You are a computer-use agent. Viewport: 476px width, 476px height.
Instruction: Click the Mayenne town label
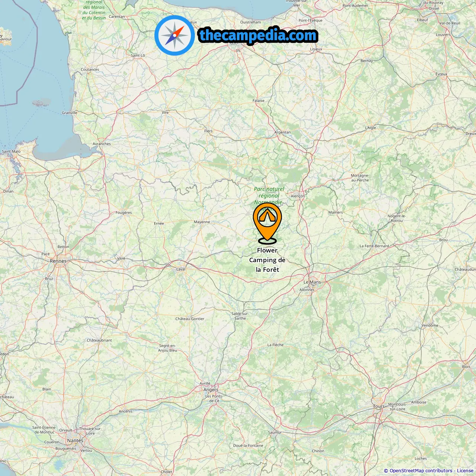202,222
